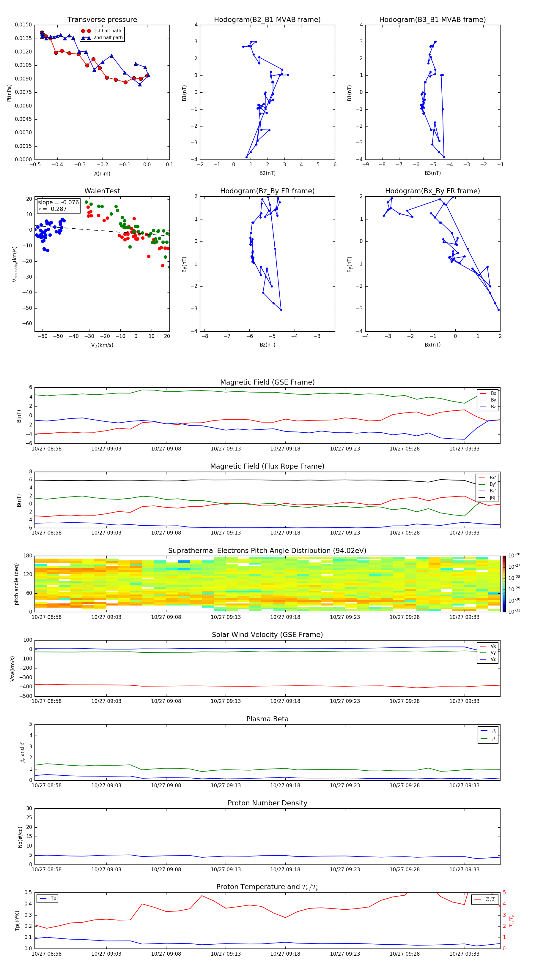The height and width of the screenshot is (980, 535).
Task: Click the 'Vy' legend entry
Action: [x=488, y=653]
